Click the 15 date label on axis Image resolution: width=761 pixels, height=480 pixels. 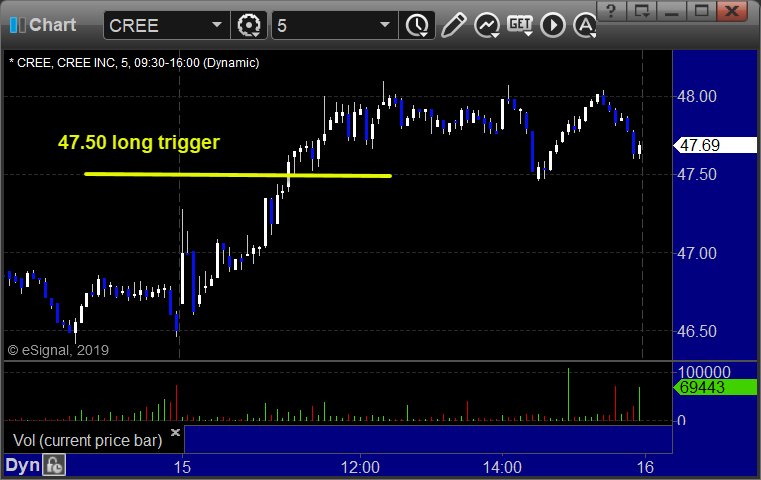click(x=182, y=467)
